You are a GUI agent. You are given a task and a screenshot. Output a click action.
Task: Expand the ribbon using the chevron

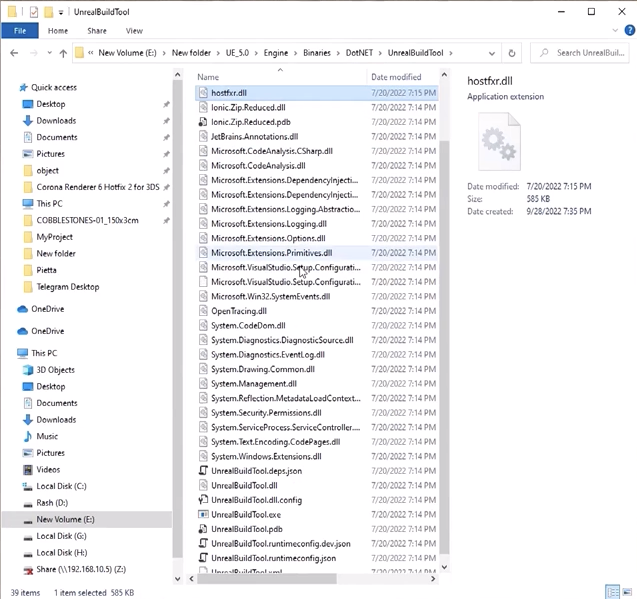click(x=615, y=30)
